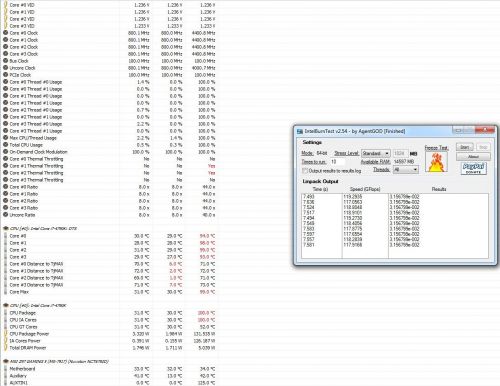Screen dimensions: 500x386
Task: Select the 14597 MB available RAM value
Action: point(404,162)
